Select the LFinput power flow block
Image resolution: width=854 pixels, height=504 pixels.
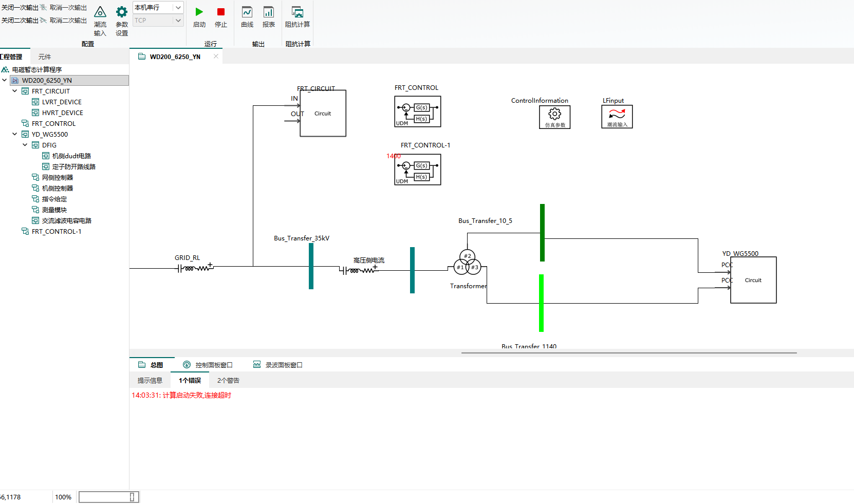pos(617,117)
